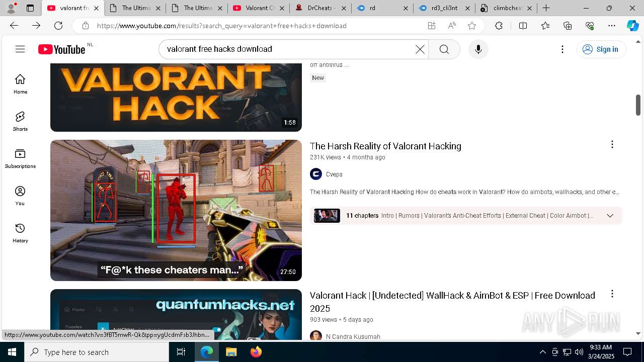The width and height of the screenshot is (644, 362).
Task: Open the You section in sidebar
Action: click(x=20, y=196)
